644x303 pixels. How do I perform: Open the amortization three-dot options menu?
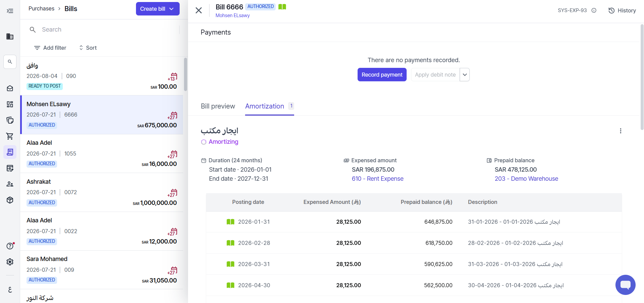(620, 131)
